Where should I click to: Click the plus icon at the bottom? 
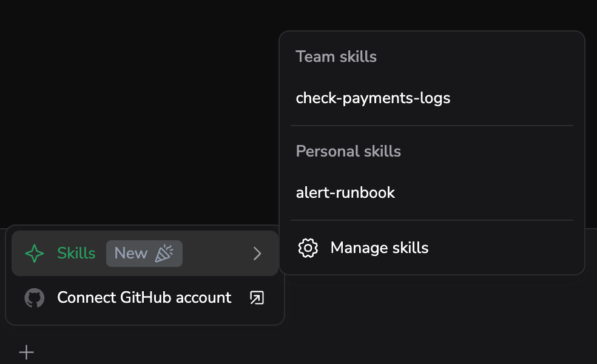pos(26,352)
